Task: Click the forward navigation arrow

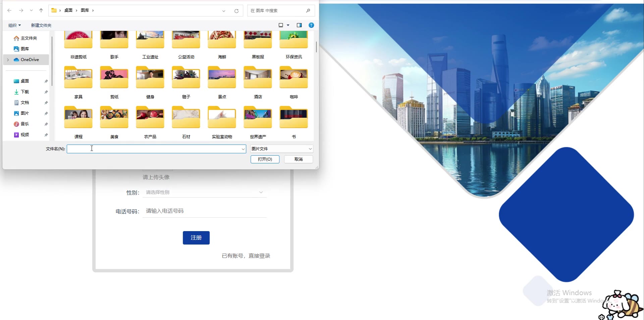Action: click(x=21, y=10)
